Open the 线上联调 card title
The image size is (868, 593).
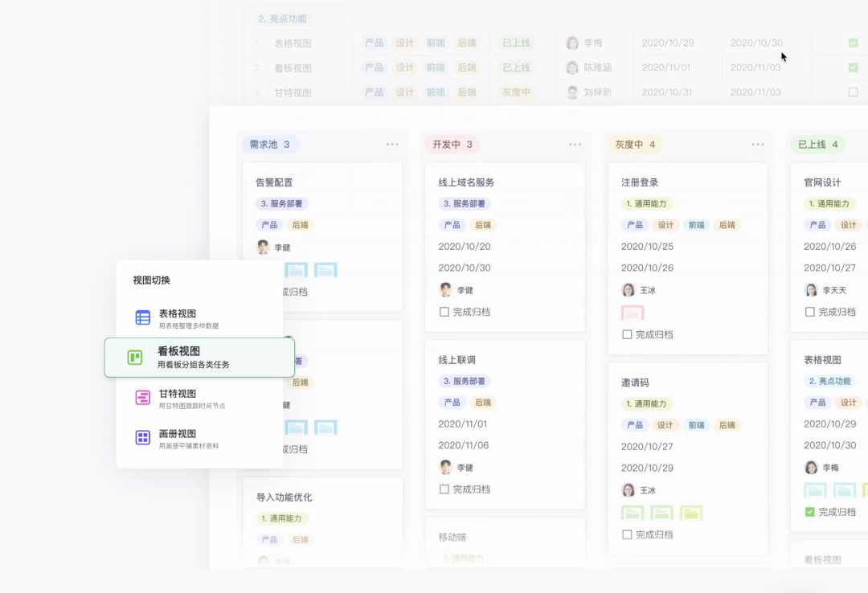pos(457,360)
